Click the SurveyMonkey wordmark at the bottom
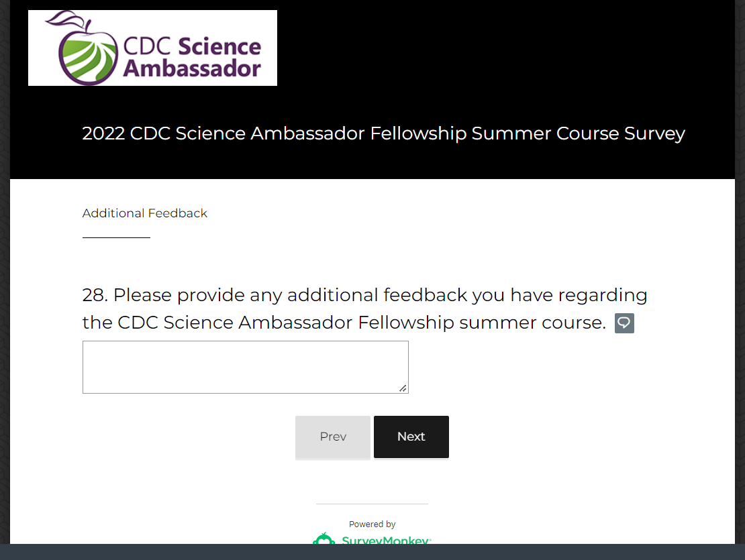Image resolution: width=745 pixels, height=560 pixels. pyautogui.click(x=386, y=541)
